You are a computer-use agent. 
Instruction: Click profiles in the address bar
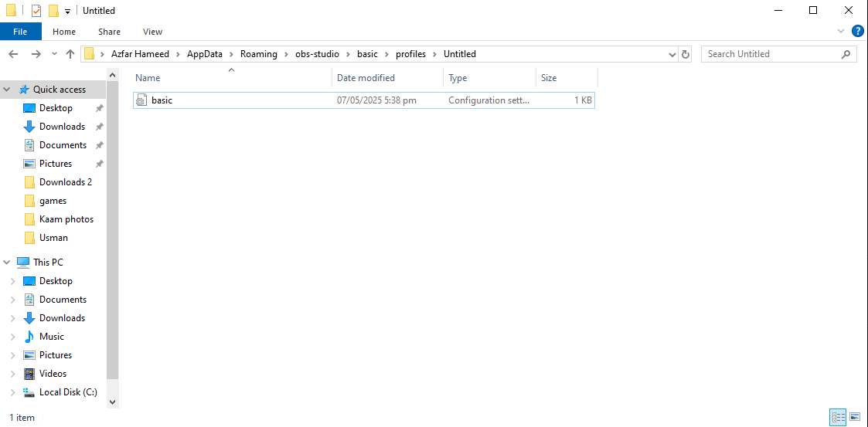click(x=410, y=54)
